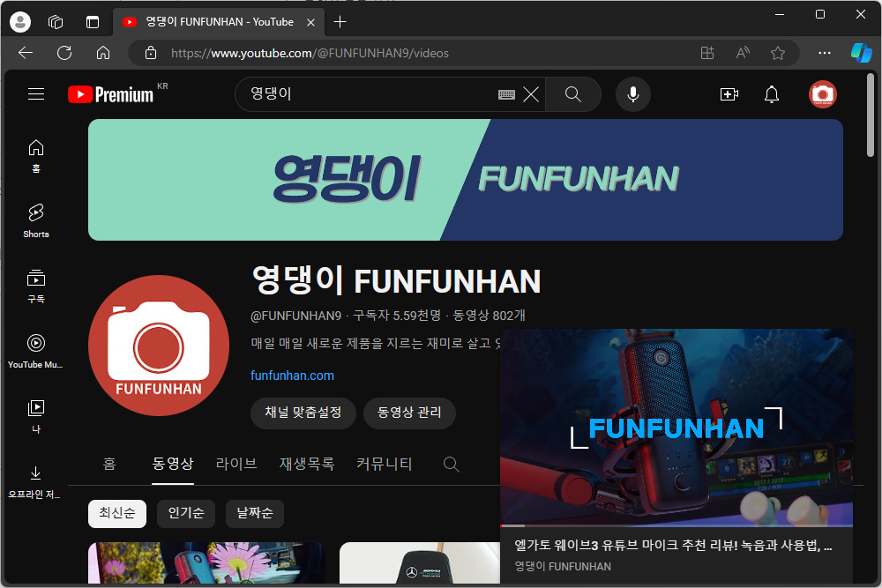Open YouTube Music in the sidebar
This screenshot has width=882, height=588.
[x=36, y=352]
